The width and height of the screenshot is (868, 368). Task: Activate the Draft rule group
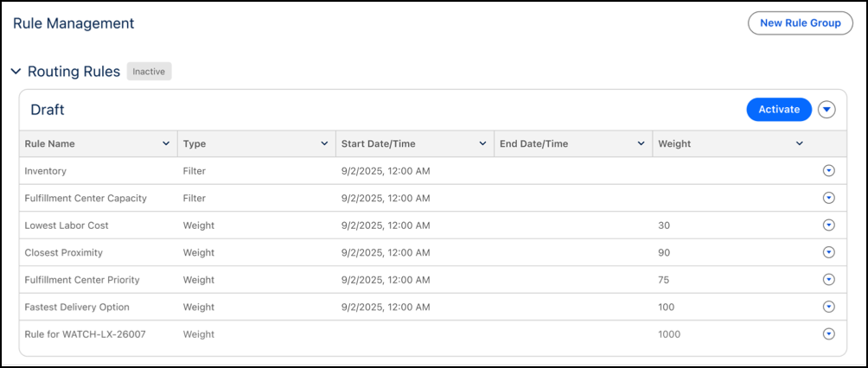pyautogui.click(x=779, y=110)
